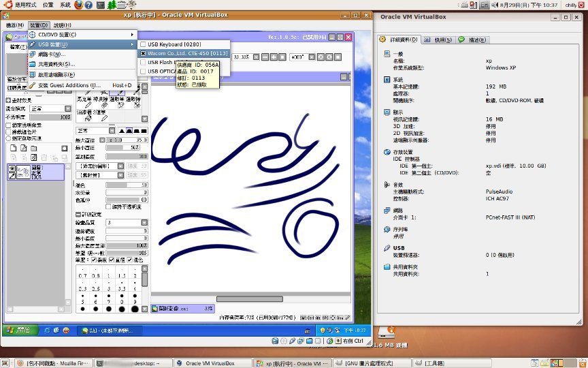Toggle pen pressure blending checkbox (混色)
Viewport: 588px width, 368px height.
130,260
